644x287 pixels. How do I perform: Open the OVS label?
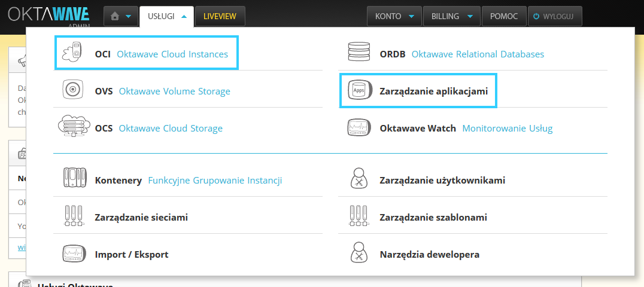[x=104, y=91]
